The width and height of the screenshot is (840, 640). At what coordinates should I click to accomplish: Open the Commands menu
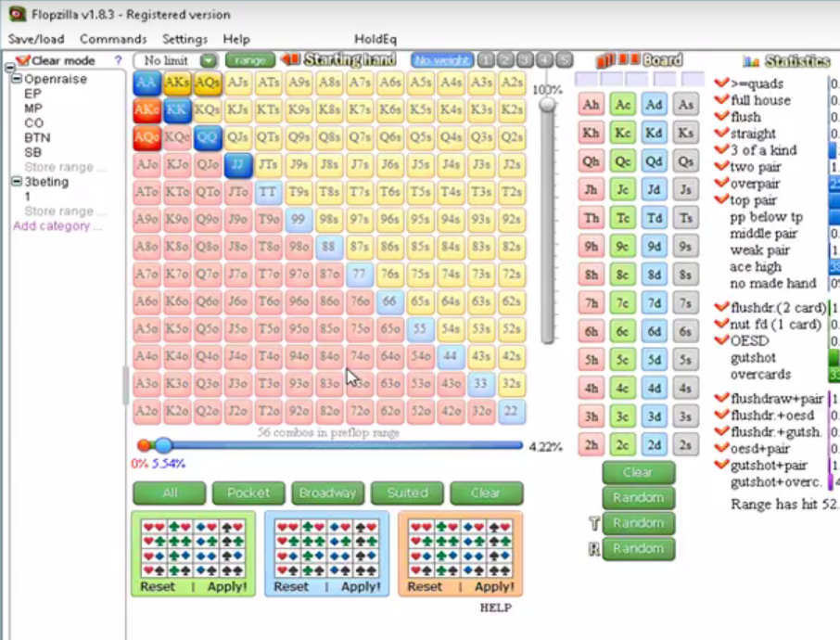(113, 39)
